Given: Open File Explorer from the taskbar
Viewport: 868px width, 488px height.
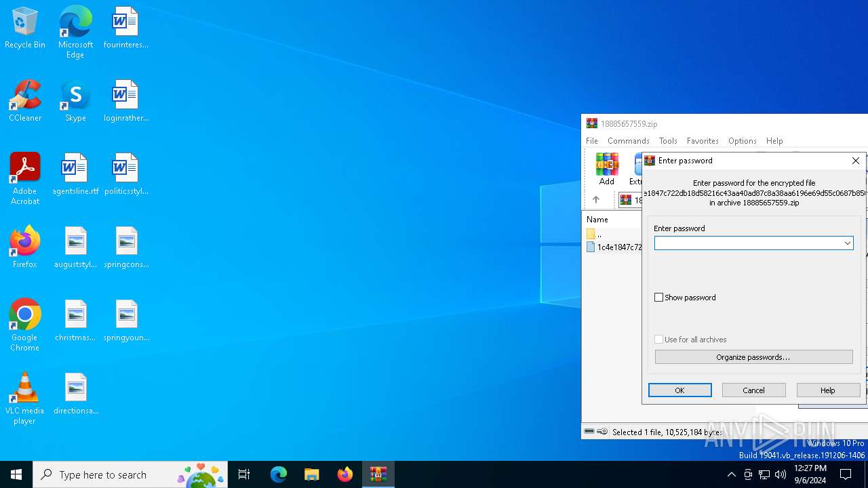Looking at the screenshot, I should coord(311,474).
